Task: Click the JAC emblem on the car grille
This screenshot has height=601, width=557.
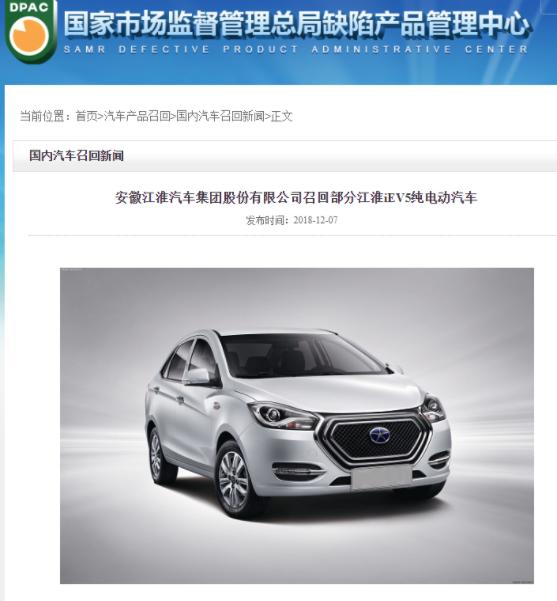Action: (380, 435)
